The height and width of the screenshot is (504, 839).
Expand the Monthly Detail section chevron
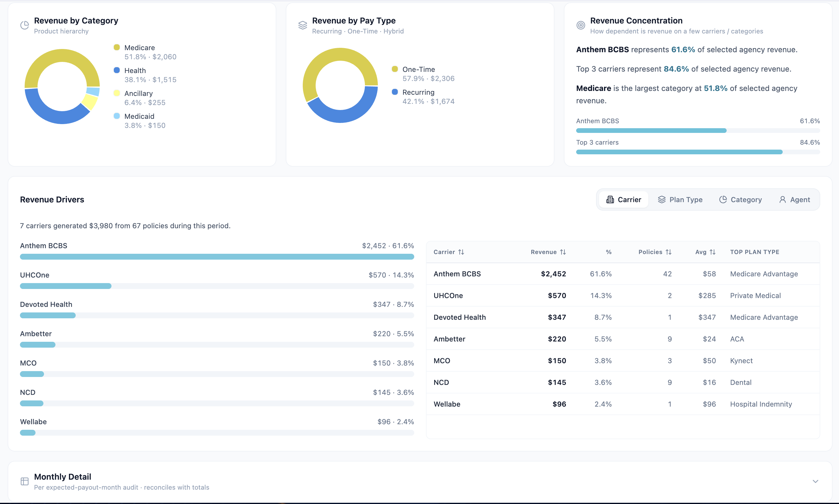coord(815,481)
